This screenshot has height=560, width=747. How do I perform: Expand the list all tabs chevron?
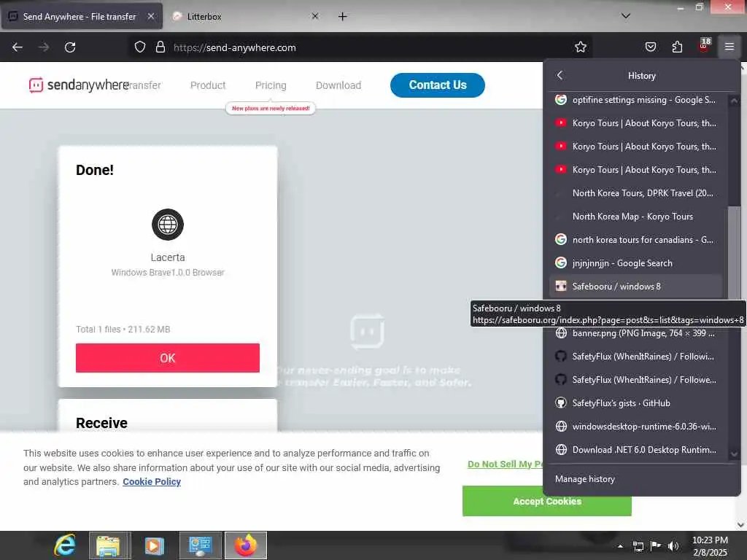pos(626,16)
